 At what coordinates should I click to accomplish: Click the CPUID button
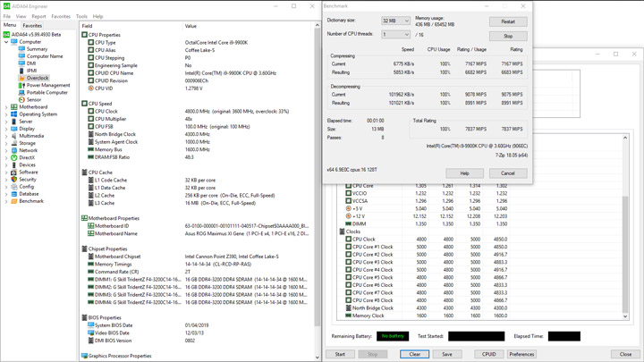coord(488,354)
